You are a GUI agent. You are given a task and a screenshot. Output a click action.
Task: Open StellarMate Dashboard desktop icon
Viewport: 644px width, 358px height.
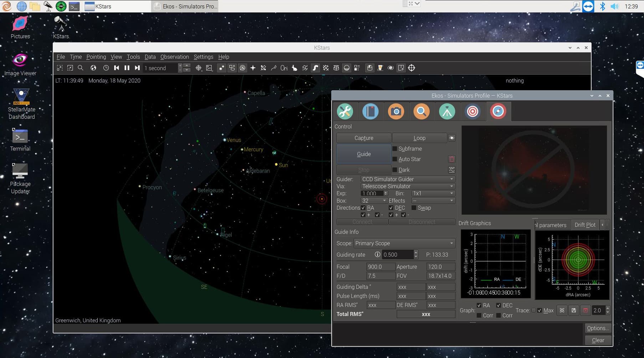tap(21, 104)
